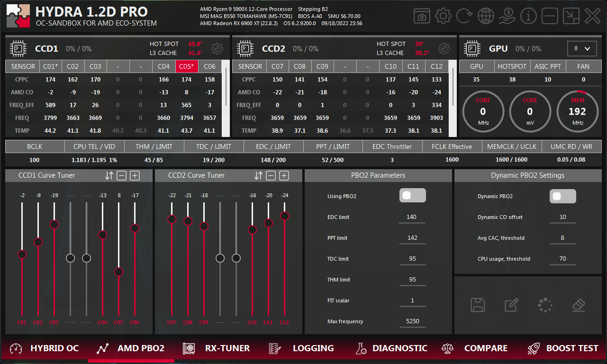
Task: Click the C07 curve slider handle
Action: (172, 219)
